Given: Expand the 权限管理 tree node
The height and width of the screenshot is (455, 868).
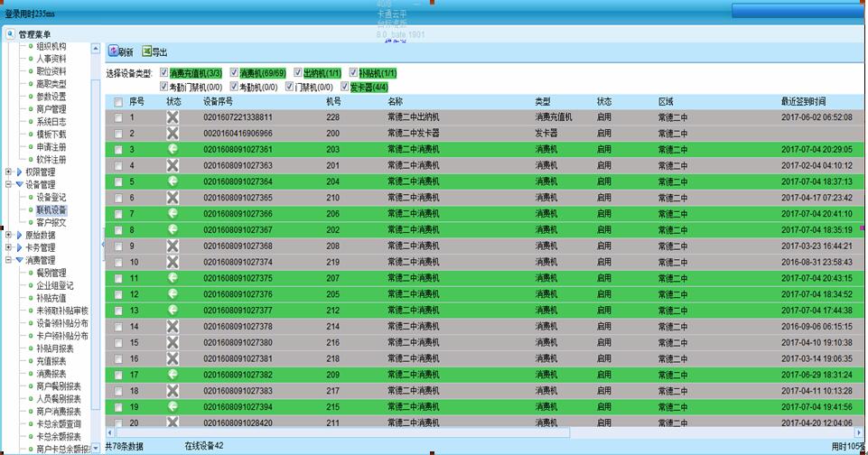Looking at the screenshot, I should click(x=8, y=172).
